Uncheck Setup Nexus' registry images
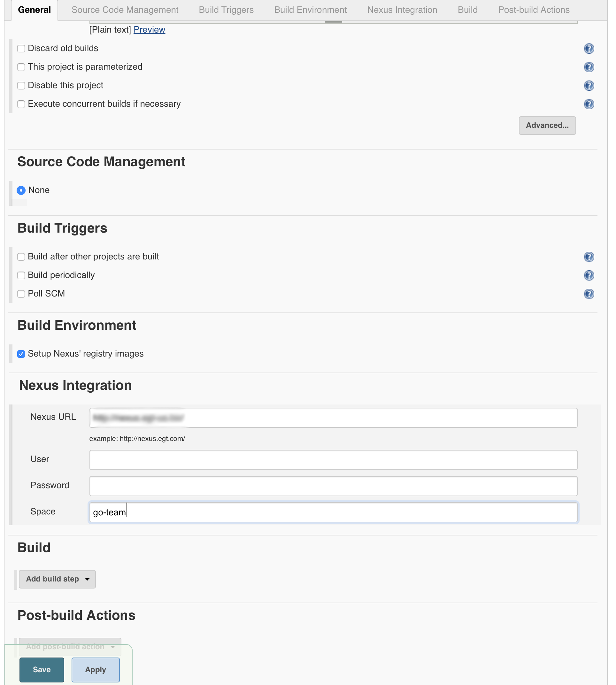The image size is (616, 685). 21,354
